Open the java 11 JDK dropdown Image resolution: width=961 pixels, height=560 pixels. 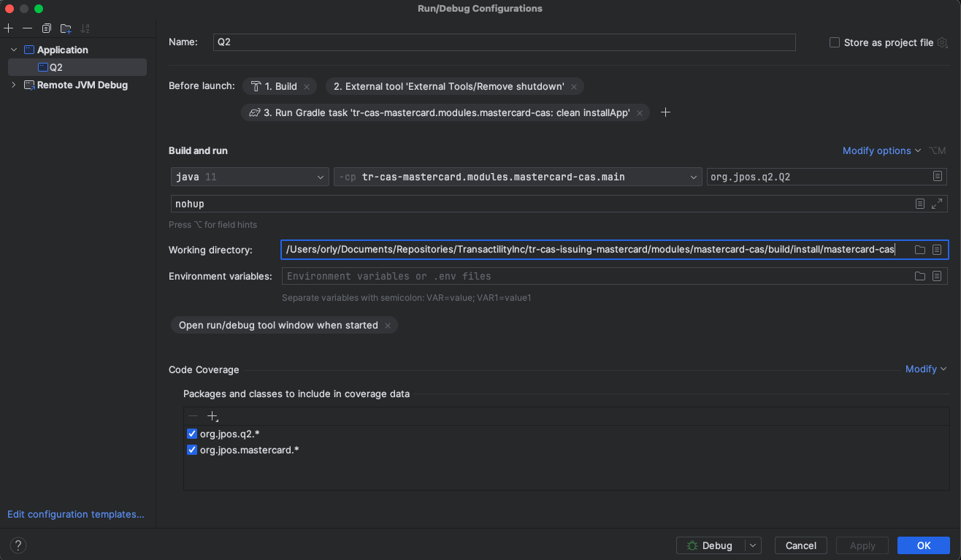tap(249, 177)
